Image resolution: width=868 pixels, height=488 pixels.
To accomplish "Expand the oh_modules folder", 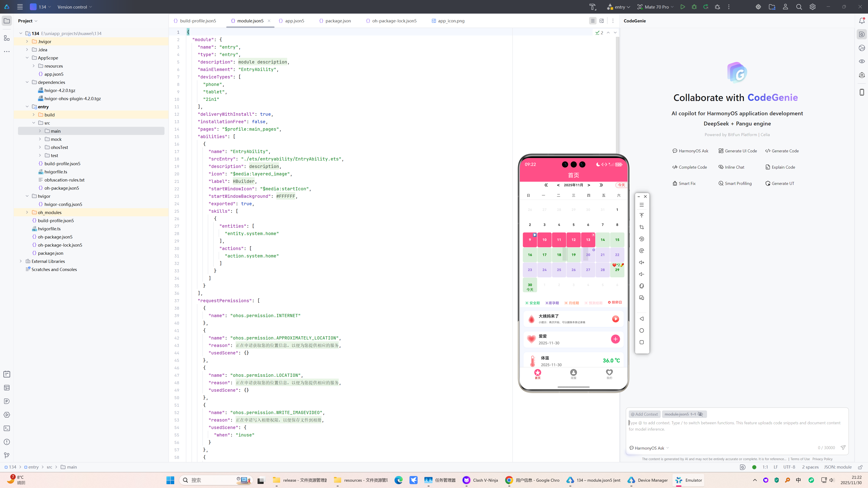I will 27,212.
